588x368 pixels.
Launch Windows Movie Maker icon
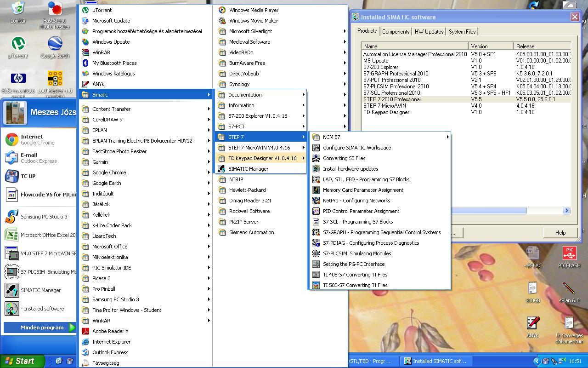coord(222,21)
